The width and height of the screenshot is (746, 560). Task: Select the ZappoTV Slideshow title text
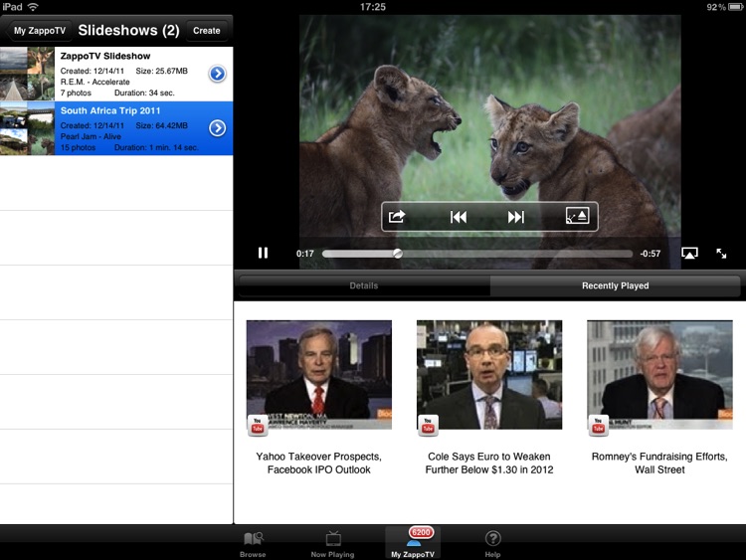click(x=105, y=56)
